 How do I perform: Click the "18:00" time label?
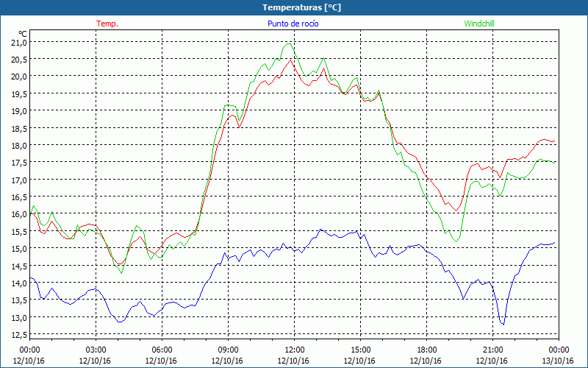426,350
